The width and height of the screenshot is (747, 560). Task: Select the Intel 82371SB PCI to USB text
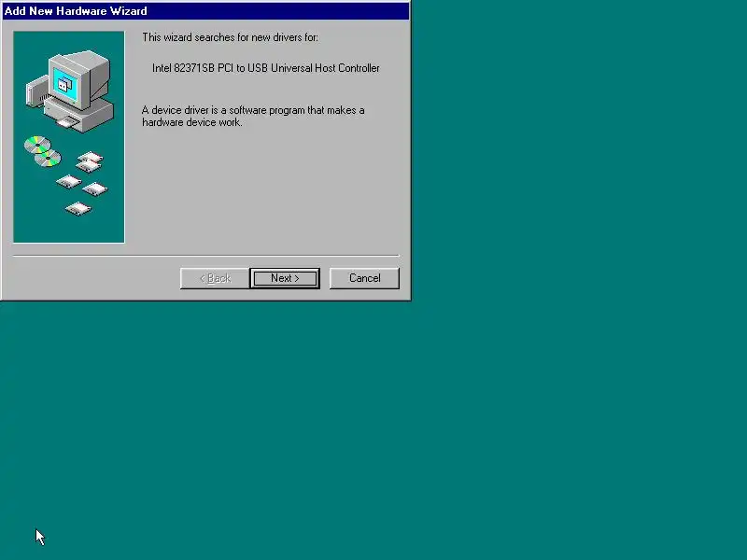(266, 68)
